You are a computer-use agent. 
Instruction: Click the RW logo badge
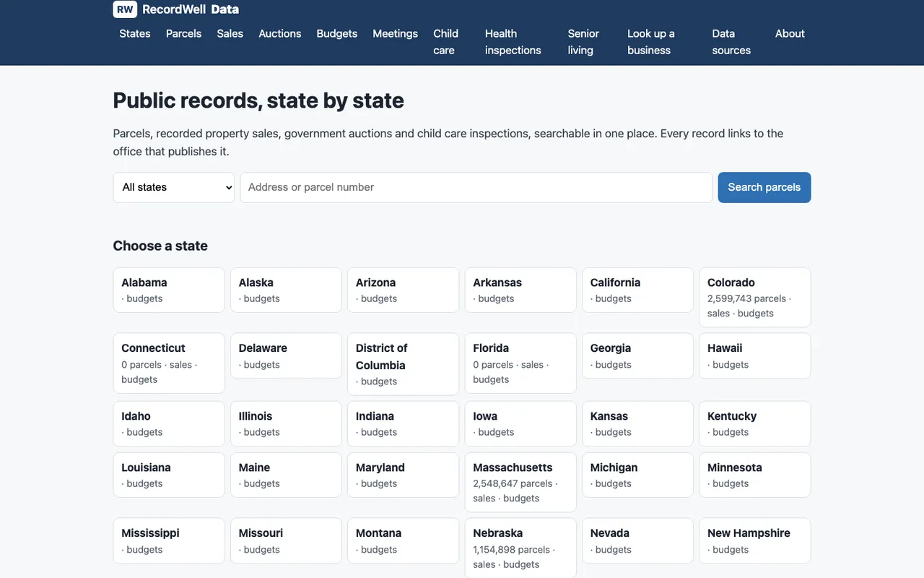tap(125, 9)
